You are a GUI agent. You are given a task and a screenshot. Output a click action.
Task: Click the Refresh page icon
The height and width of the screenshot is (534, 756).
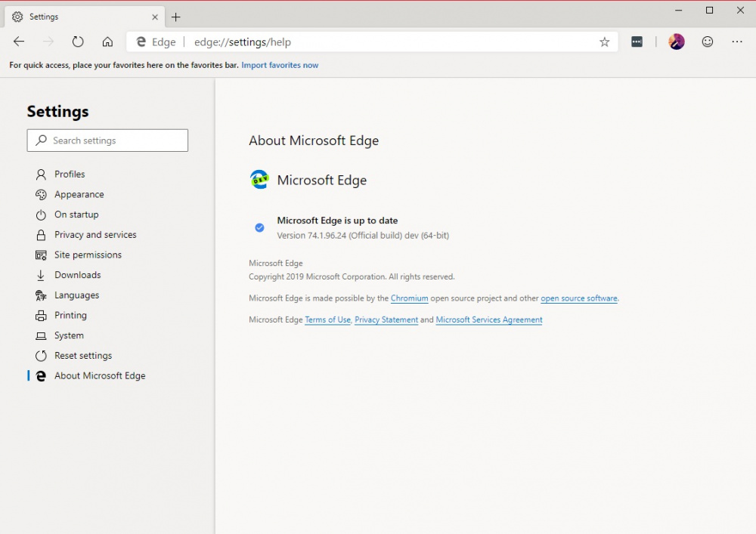[x=78, y=42]
